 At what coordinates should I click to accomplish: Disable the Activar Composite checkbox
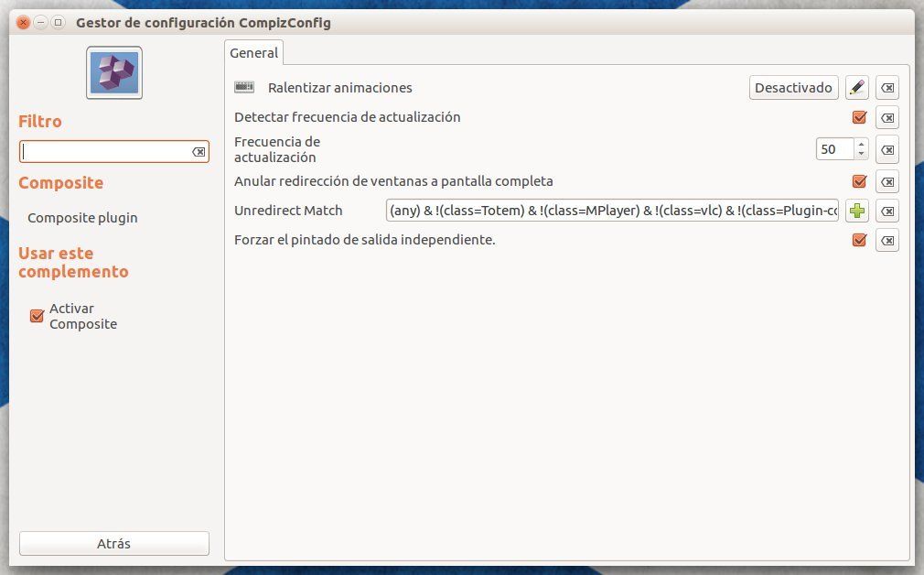coord(38,316)
